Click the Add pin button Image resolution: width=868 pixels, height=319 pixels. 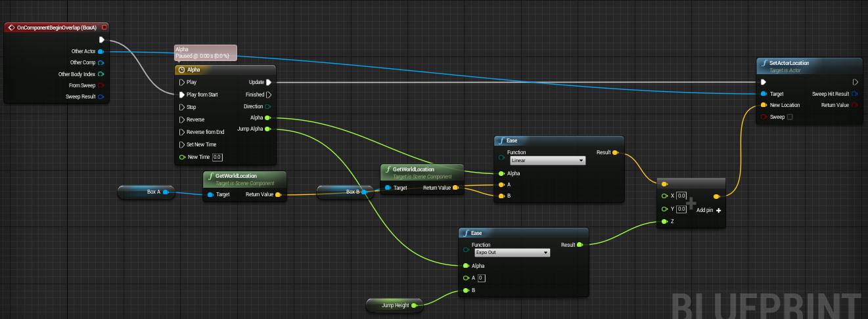coord(710,210)
